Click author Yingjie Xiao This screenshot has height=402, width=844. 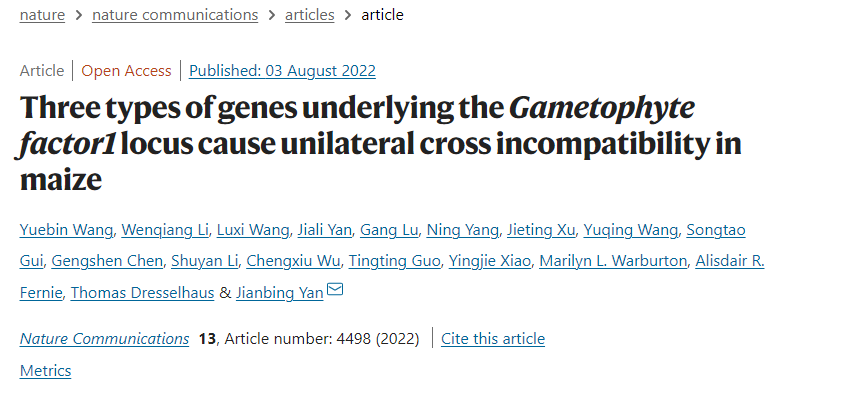point(490,262)
